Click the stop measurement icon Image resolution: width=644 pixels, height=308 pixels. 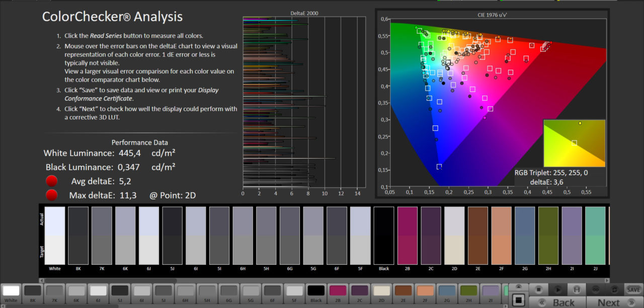539,289
